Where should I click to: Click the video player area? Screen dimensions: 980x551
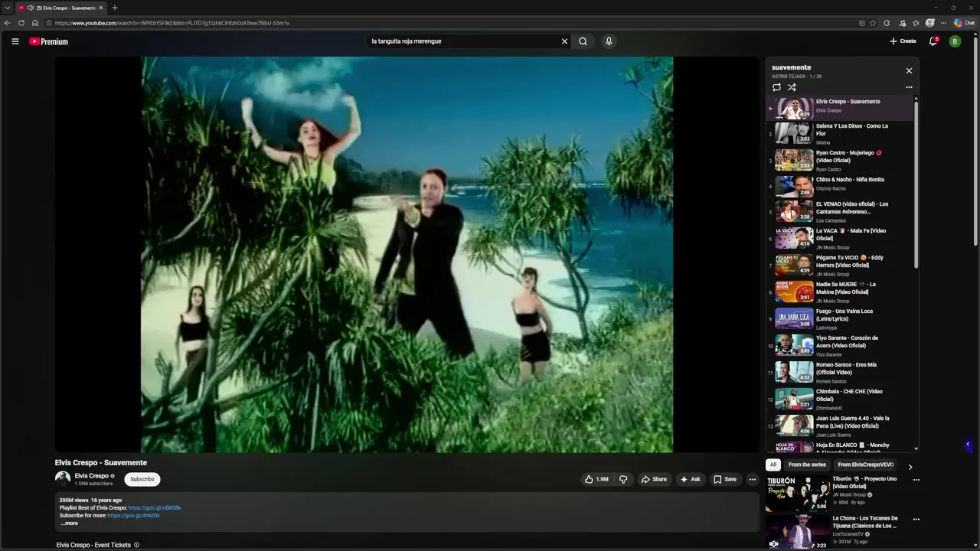407,255
